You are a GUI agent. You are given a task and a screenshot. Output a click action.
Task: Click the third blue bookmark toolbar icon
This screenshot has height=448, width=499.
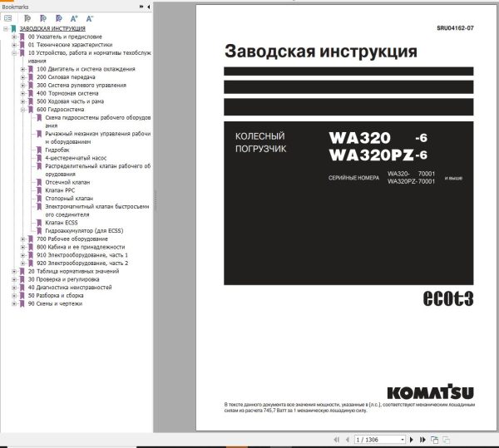point(59,18)
